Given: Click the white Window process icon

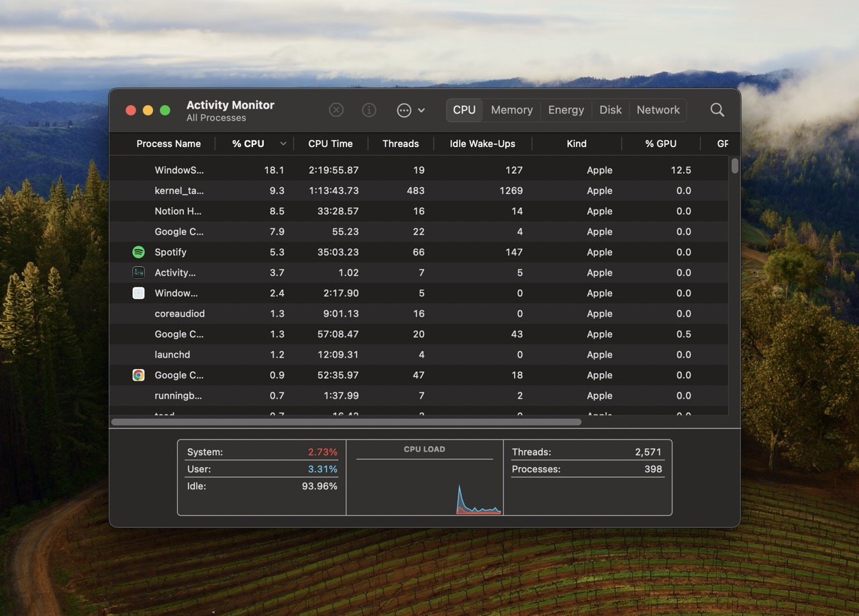Looking at the screenshot, I should (138, 293).
